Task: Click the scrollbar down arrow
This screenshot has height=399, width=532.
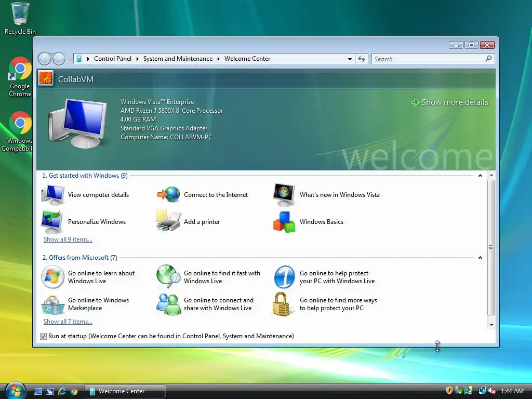Action: pos(491,325)
